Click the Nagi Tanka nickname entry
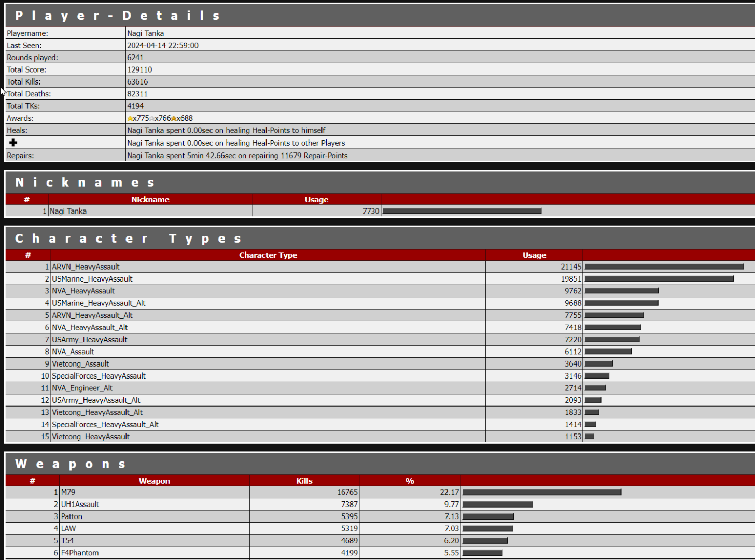Screen dimensions: 755x560 click(68, 212)
